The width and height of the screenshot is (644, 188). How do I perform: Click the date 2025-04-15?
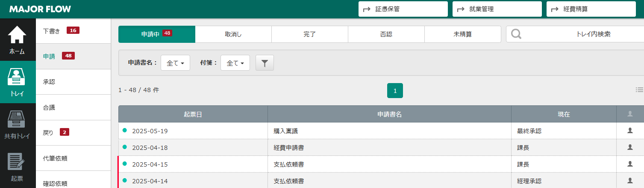(x=150, y=164)
